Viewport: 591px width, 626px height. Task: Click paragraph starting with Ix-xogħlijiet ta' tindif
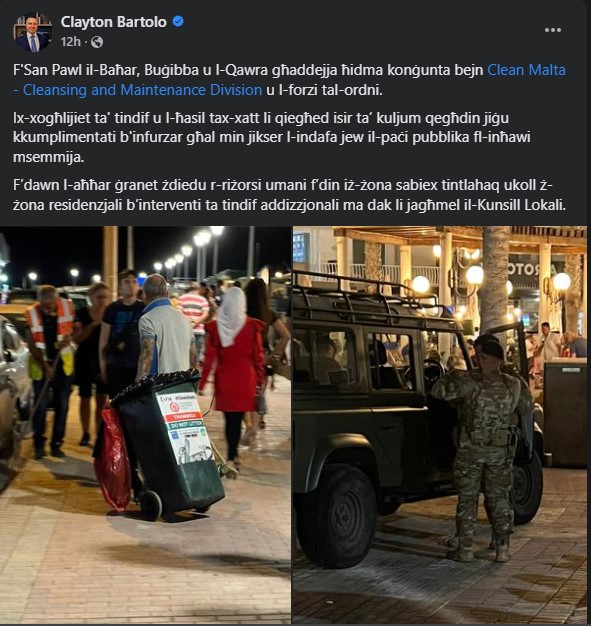(272, 137)
